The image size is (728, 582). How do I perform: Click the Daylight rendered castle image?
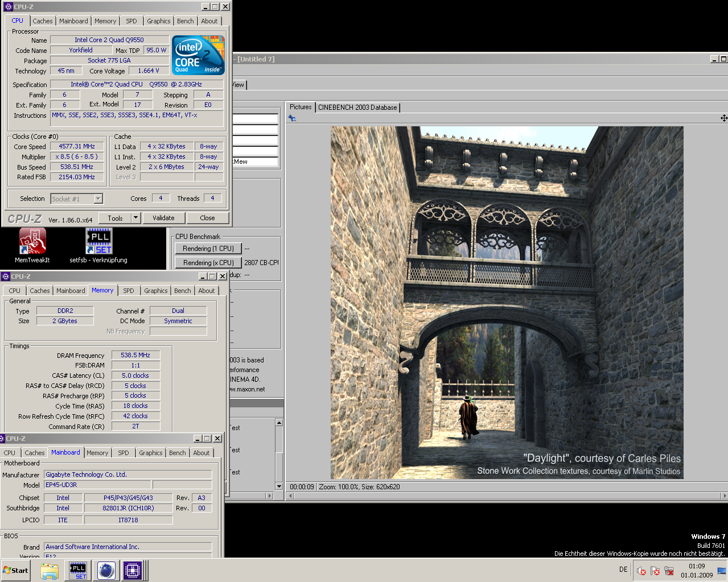507,302
